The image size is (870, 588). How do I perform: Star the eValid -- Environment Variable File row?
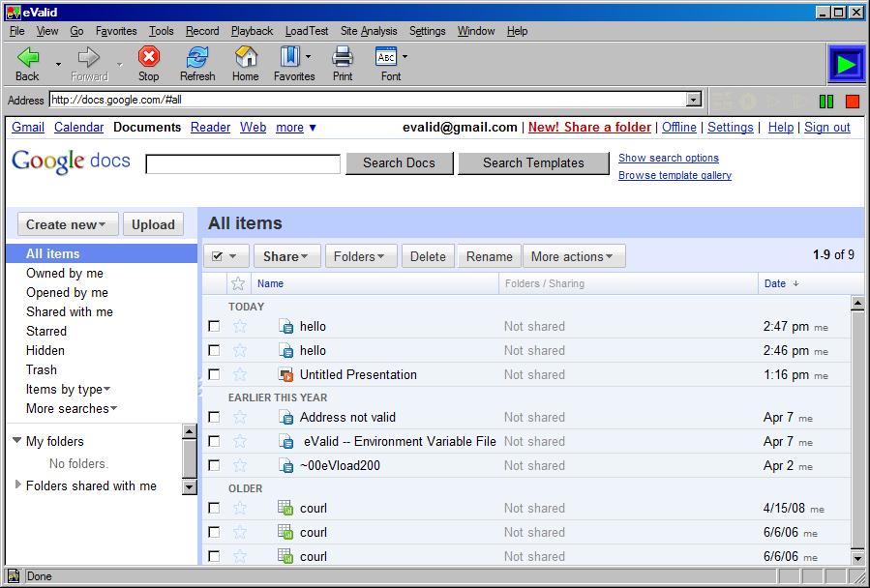(x=240, y=442)
